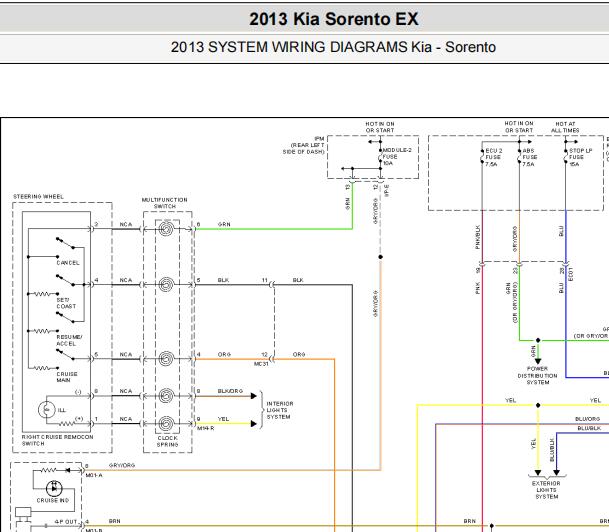Click the CANCEL switch contact symbol
The image size is (609, 532).
click(65, 243)
